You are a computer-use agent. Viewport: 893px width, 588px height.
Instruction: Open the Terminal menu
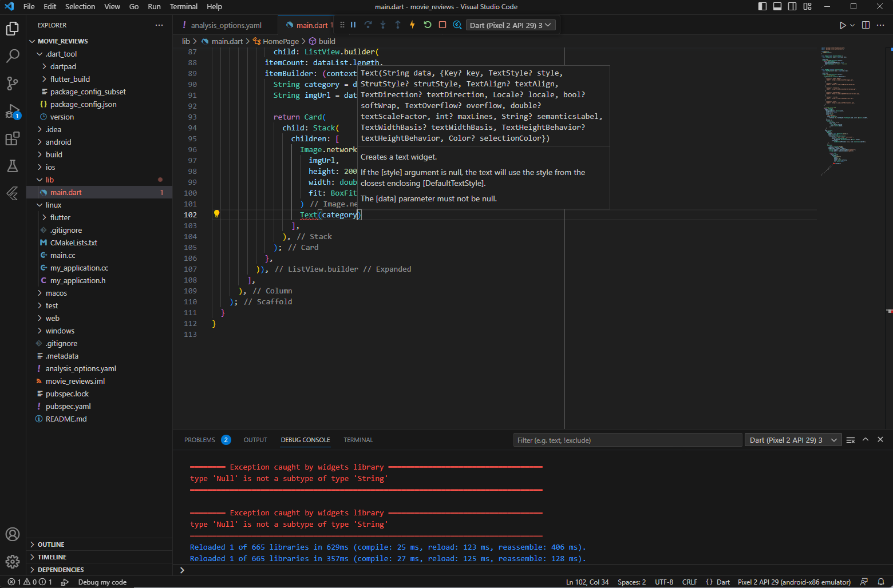coord(184,6)
